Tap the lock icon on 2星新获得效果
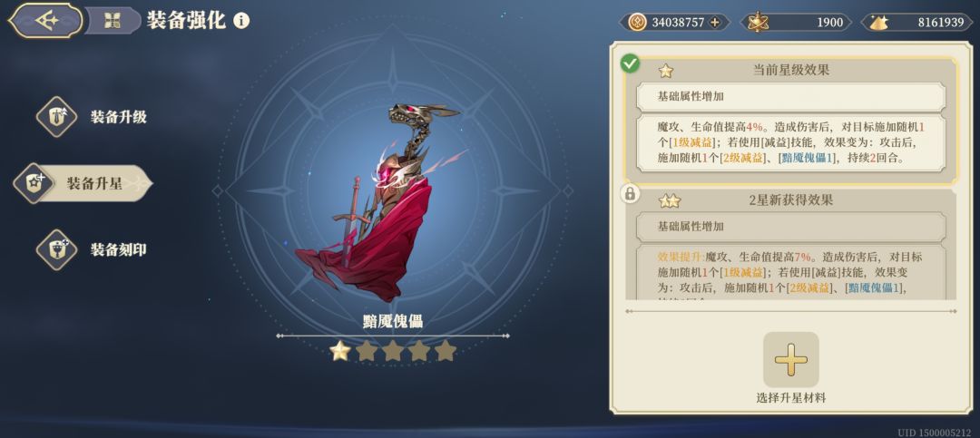 click(630, 194)
